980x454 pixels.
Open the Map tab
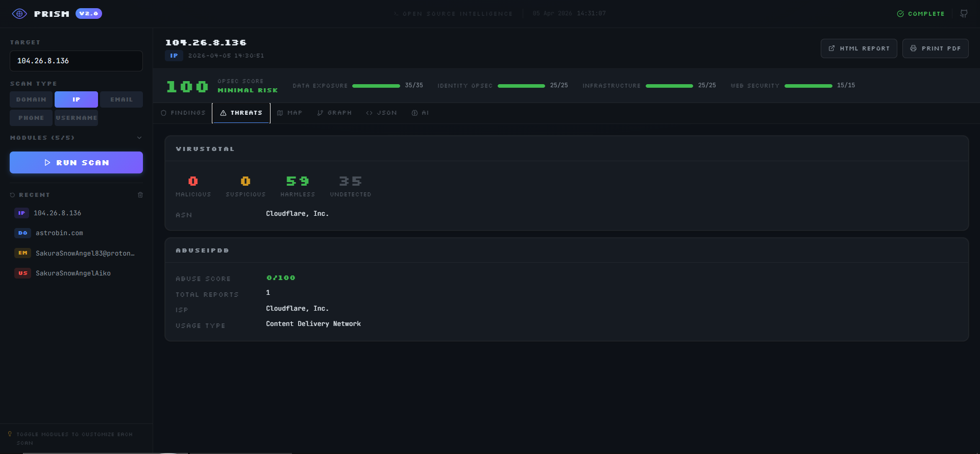289,113
